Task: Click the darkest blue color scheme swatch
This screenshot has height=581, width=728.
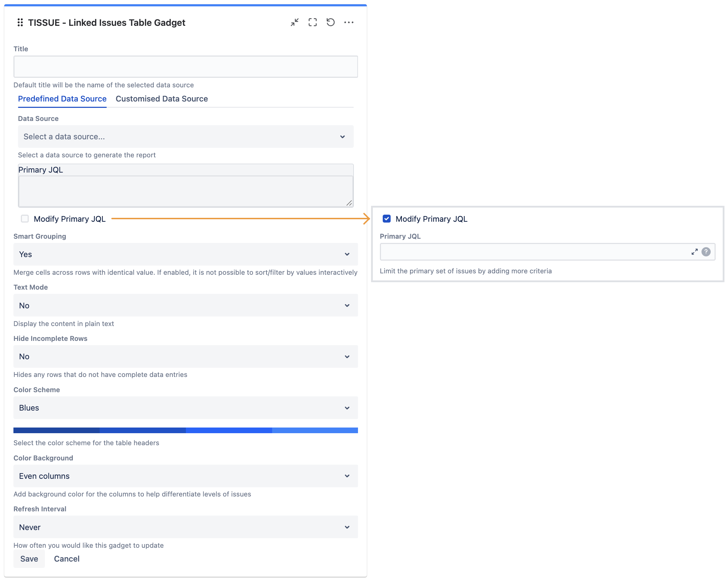Action: (57, 430)
